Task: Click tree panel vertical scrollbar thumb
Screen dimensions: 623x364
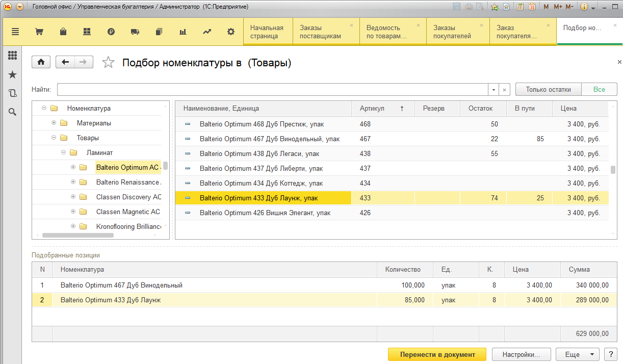Action: coord(165,165)
